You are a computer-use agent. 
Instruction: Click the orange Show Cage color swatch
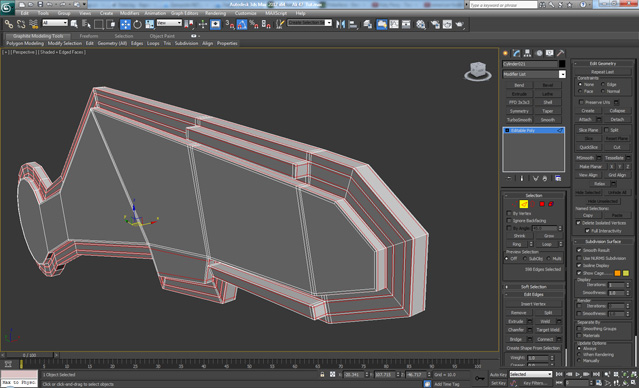click(617, 273)
